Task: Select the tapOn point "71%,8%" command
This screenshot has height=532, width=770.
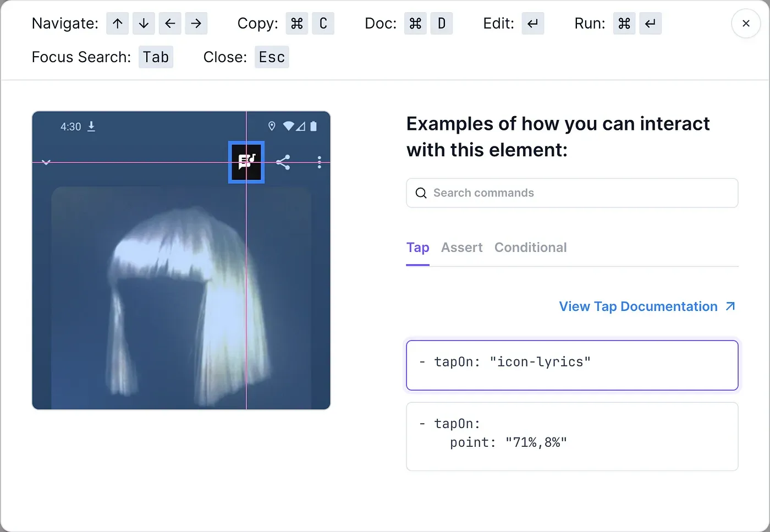Action: tap(572, 436)
